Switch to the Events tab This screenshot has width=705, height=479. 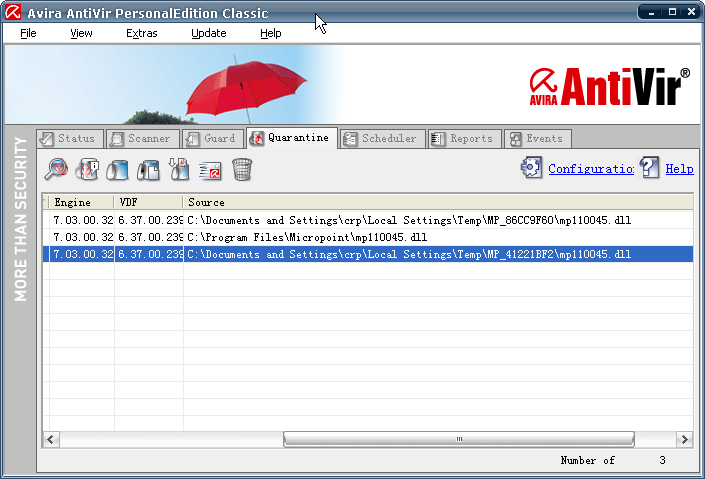(538, 139)
